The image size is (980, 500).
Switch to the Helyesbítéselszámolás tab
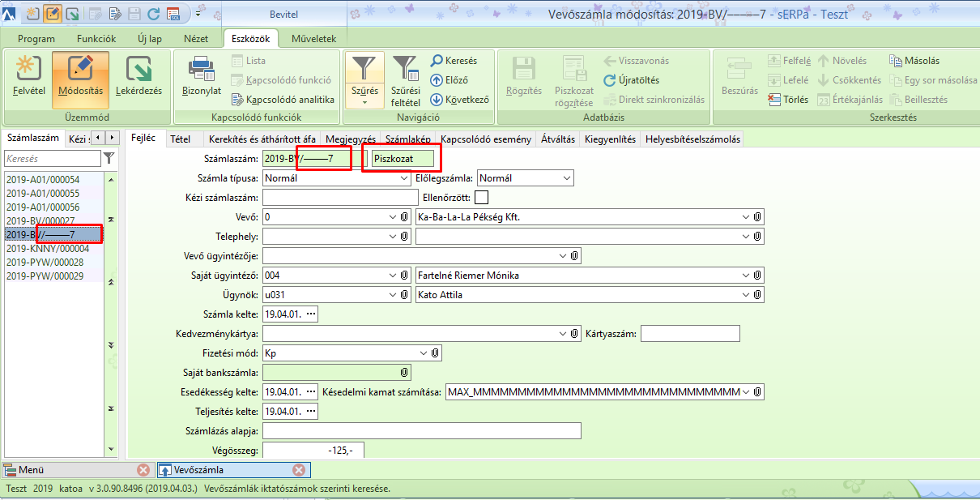(692, 139)
